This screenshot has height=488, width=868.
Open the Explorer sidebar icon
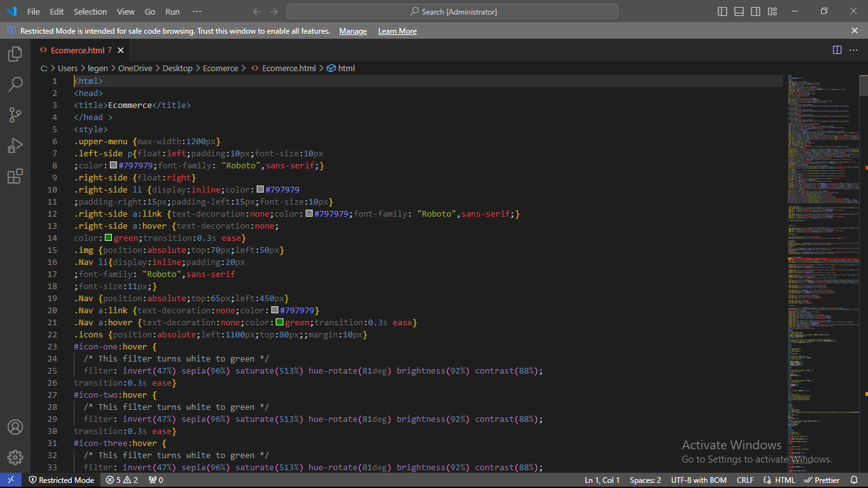pos(15,54)
